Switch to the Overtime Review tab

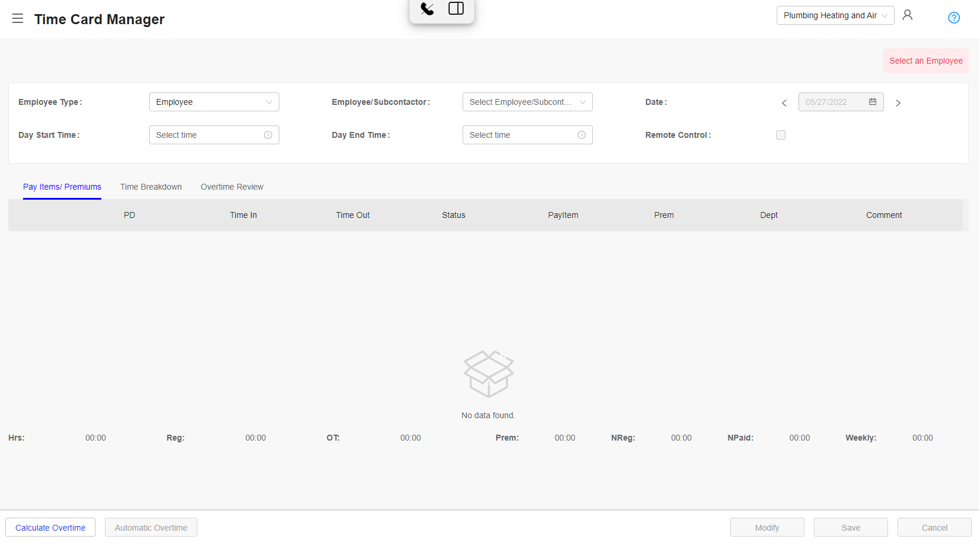click(x=232, y=187)
